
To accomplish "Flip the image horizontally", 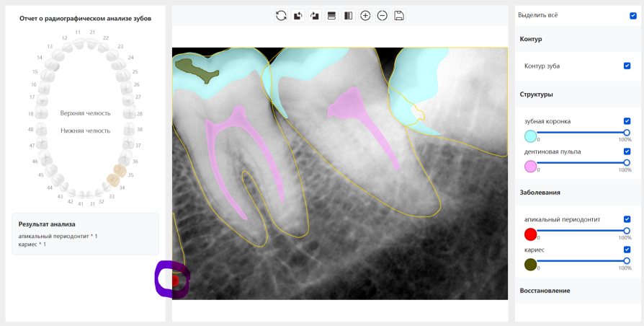I will [348, 15].
